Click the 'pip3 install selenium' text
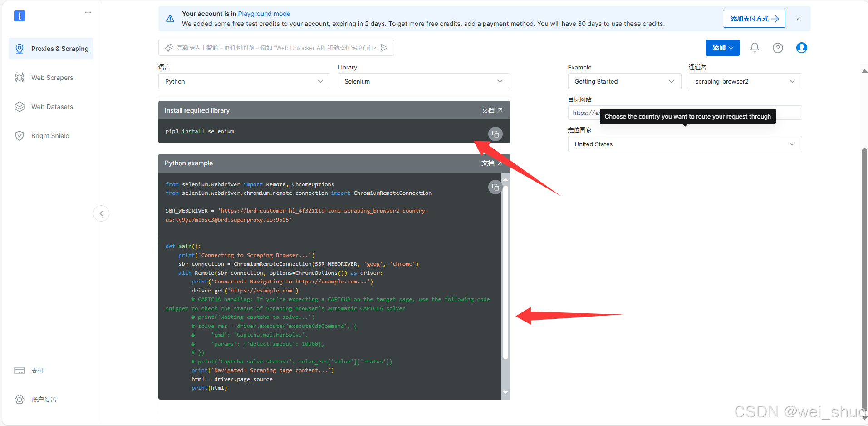Viewport: 868px width, 426px height. coord(200,131)
